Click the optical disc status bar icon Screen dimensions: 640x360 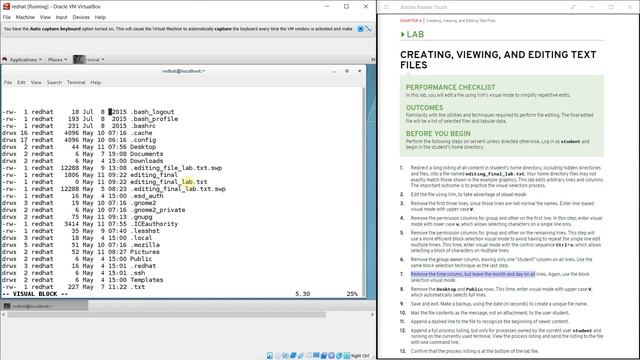(278, 356)
